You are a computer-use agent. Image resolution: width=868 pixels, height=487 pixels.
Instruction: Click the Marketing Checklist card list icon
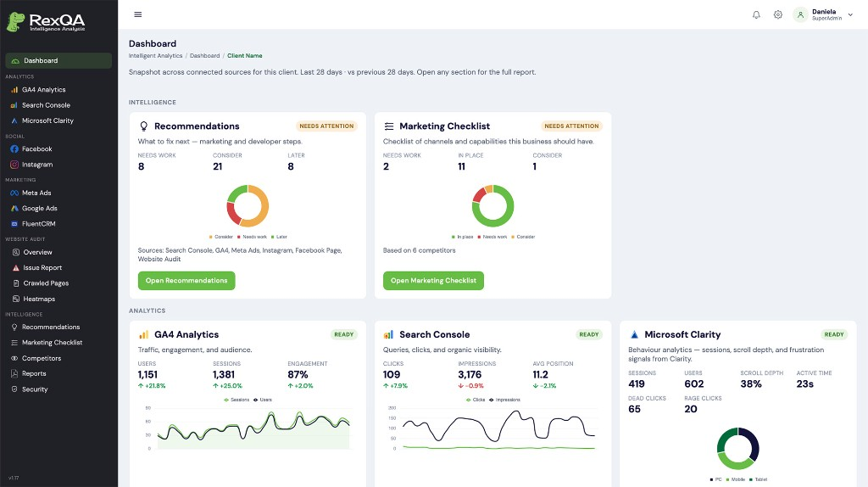(388, 126)
